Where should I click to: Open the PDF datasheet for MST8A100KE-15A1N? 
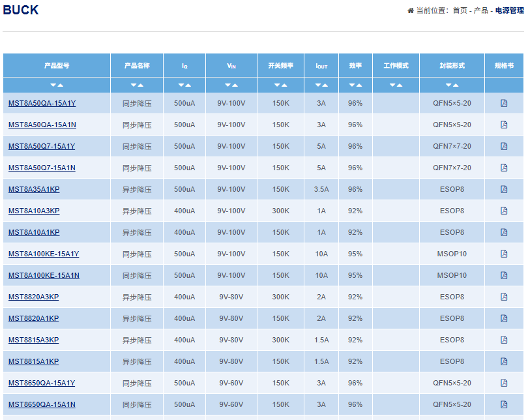click(x=504, y=275)
